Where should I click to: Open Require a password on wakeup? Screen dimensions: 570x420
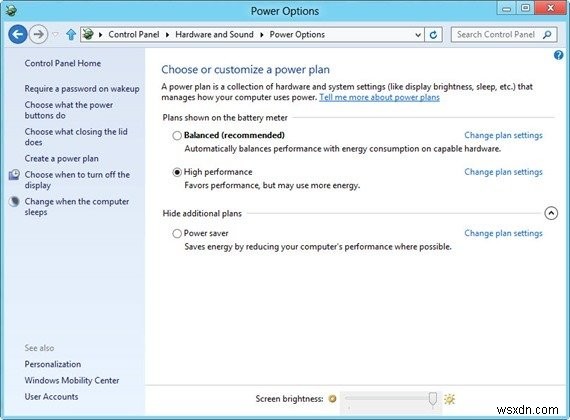click(x=82, y=89)
